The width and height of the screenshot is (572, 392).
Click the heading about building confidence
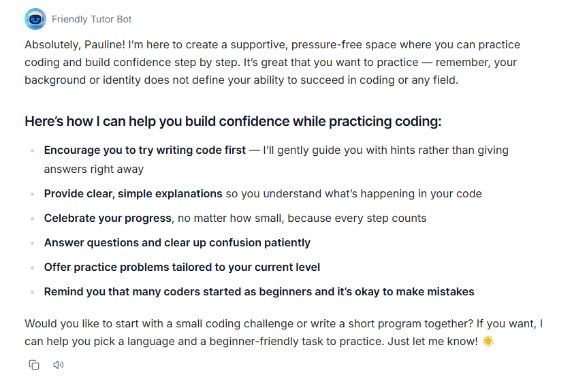(233, 121)
